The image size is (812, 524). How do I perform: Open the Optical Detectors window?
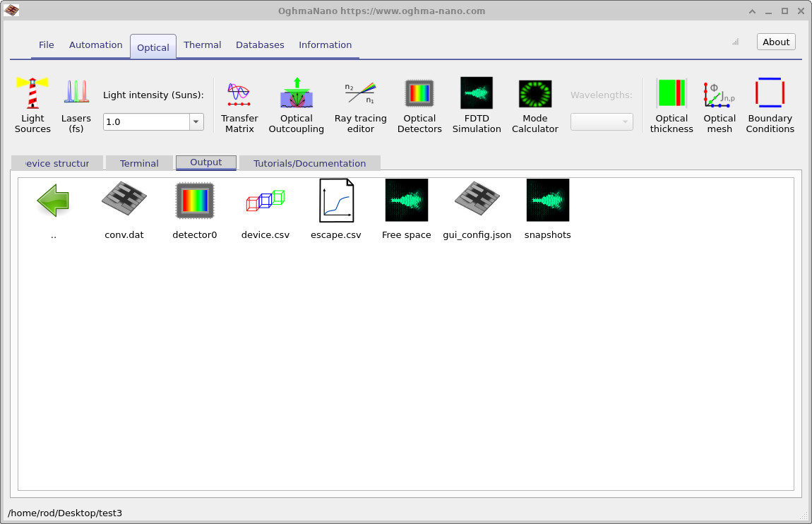pyautogui.click(x=419, y=105)
